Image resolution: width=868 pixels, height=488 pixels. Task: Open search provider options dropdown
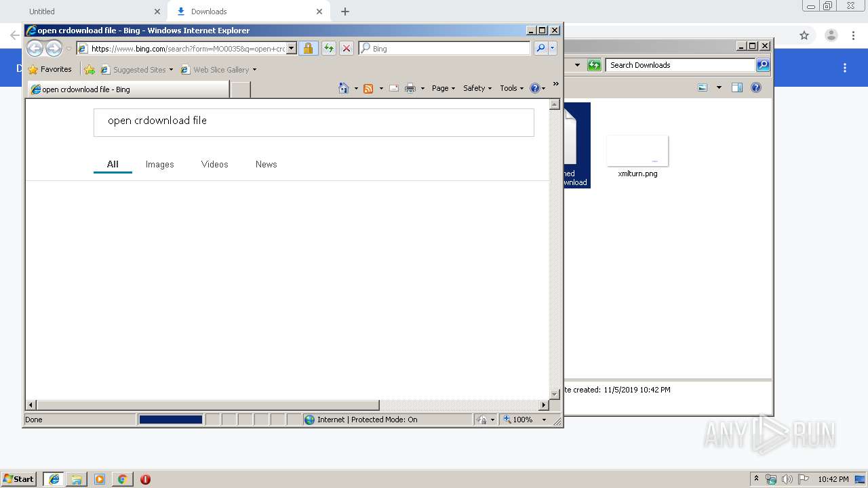coord(553,48)
